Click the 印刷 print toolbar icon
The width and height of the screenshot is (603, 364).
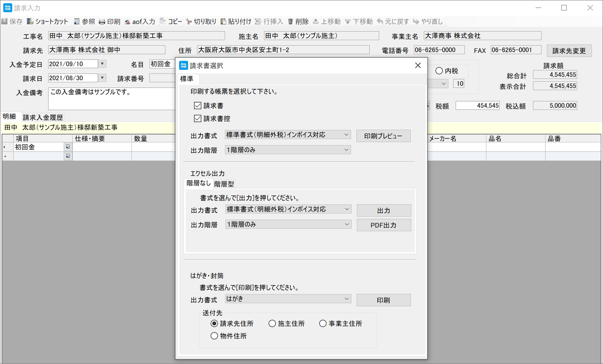pyautogui.click(x=102, y=21)
